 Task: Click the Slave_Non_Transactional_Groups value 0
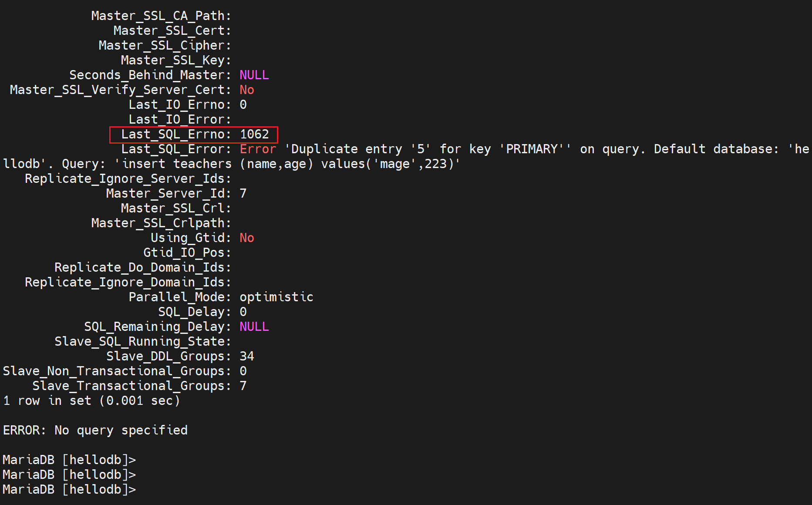tap(243, 371)
